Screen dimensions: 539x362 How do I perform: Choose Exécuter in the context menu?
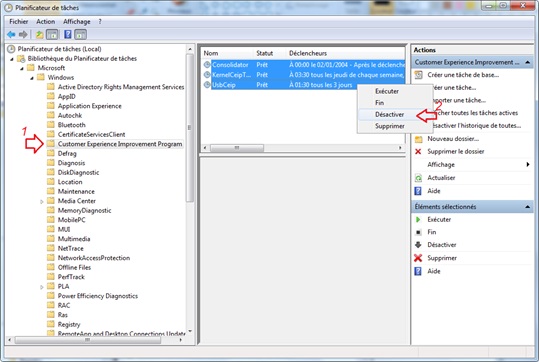point(395,91)
